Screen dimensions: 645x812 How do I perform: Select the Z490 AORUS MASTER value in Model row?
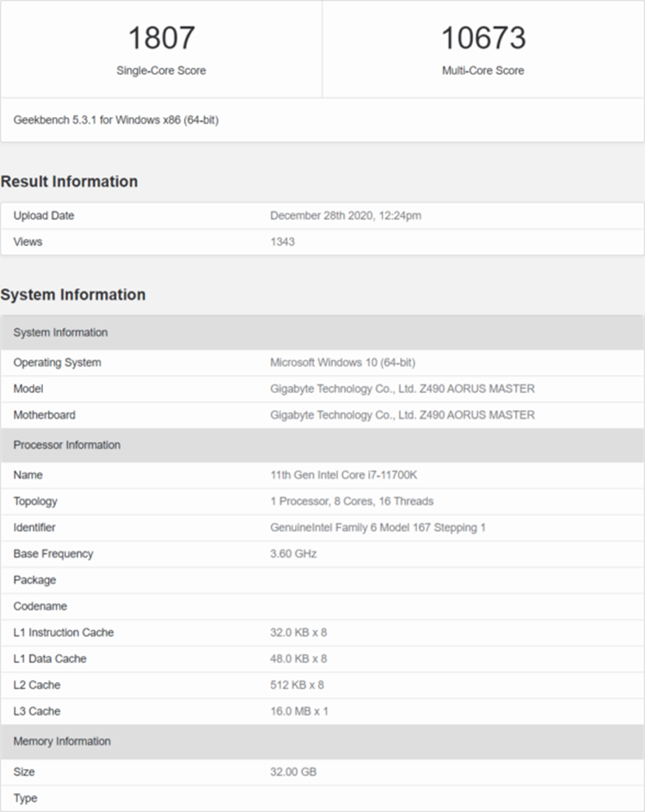point(402,389)
